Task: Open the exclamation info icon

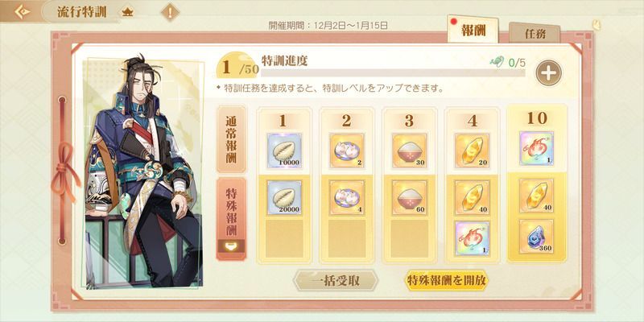Action: pos(170,12)
